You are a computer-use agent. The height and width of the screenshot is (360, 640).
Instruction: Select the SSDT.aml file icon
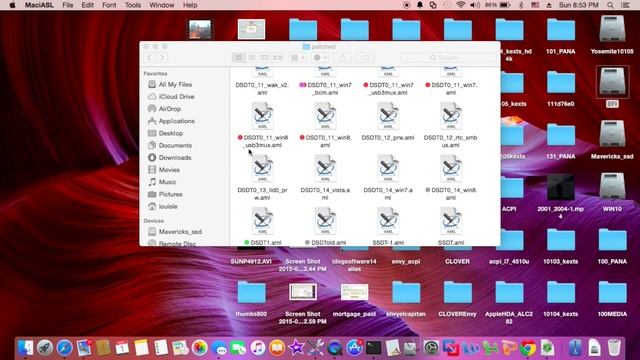tap(451, 221)
